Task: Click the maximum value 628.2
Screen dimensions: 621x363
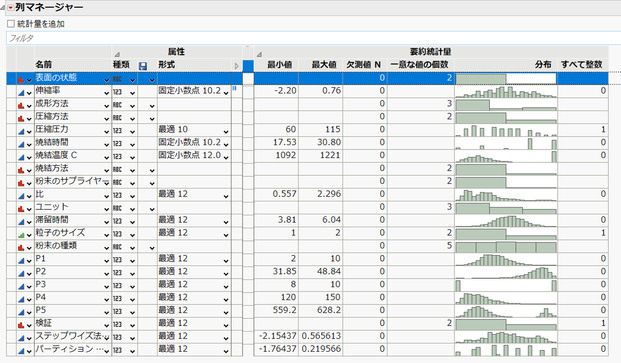Action: 329,310
